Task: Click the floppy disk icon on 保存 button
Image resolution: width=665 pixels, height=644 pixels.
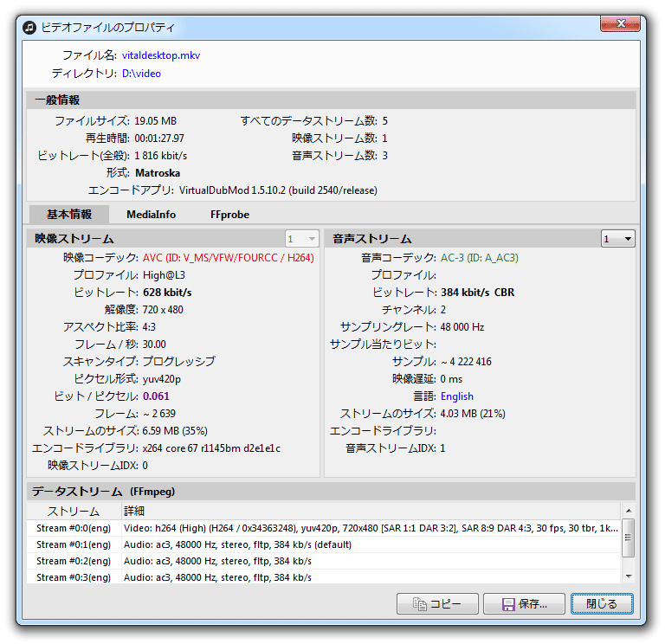Action: pos(508,604)
